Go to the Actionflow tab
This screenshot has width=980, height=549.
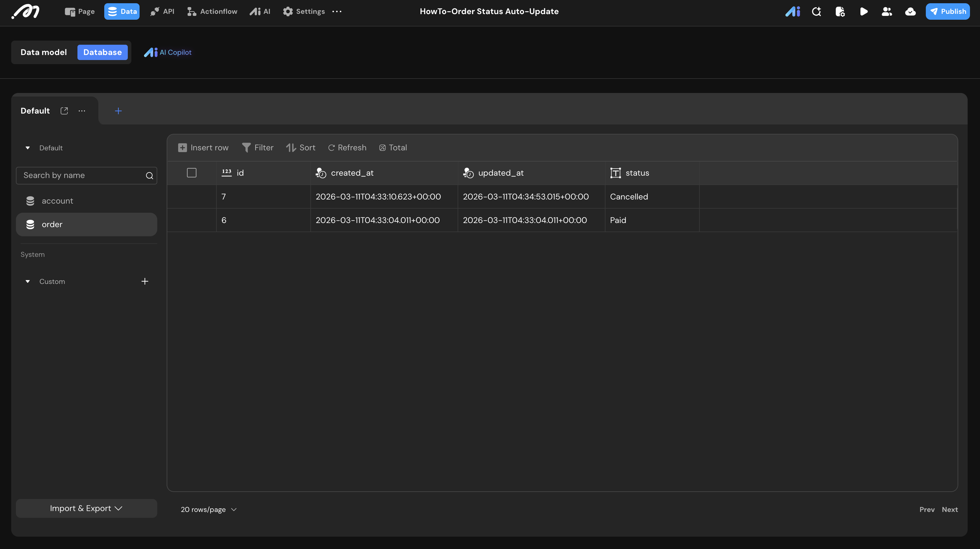(212, 11)
